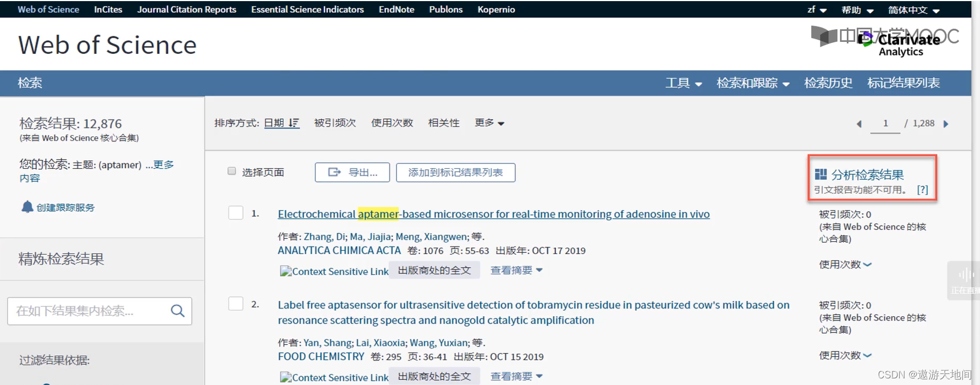980x385 pixels.
Task: Open the zf user account dropdown
Action: [817, 10]
